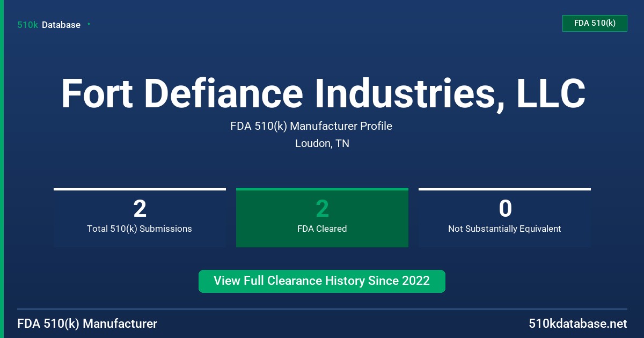Open the 510kdatabase.net link
The width and height of the screenshot is (644, 338).
point(577,324)
